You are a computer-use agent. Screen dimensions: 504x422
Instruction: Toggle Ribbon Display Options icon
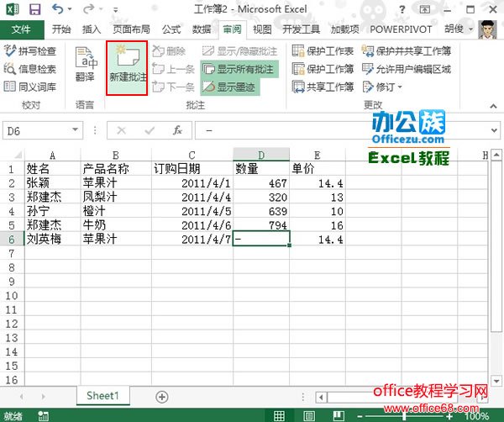[x=424, y=9]
